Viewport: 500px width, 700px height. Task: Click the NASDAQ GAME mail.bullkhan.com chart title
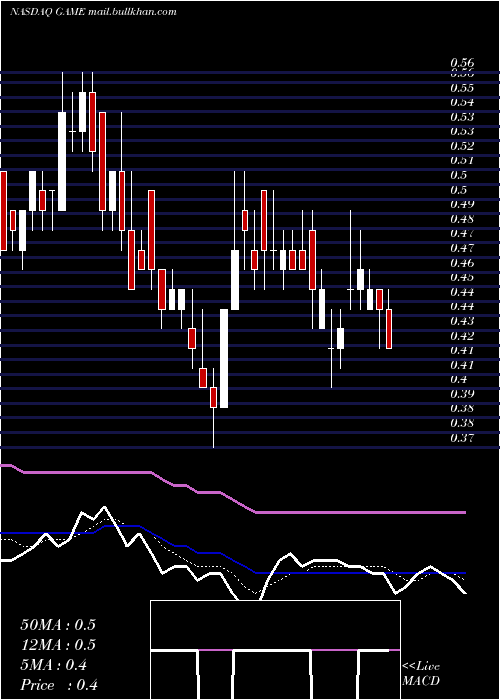(93, 12)
